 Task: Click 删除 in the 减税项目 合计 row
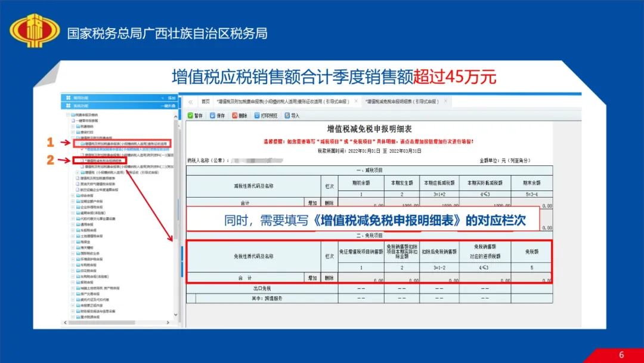pyautogui.click(x=329, y=203)
